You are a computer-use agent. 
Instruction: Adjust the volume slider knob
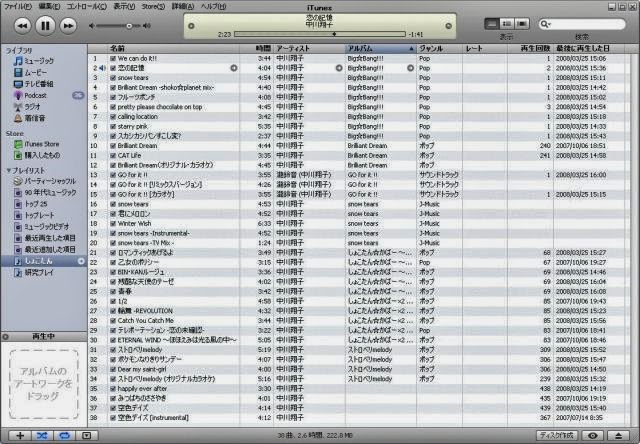129,26
